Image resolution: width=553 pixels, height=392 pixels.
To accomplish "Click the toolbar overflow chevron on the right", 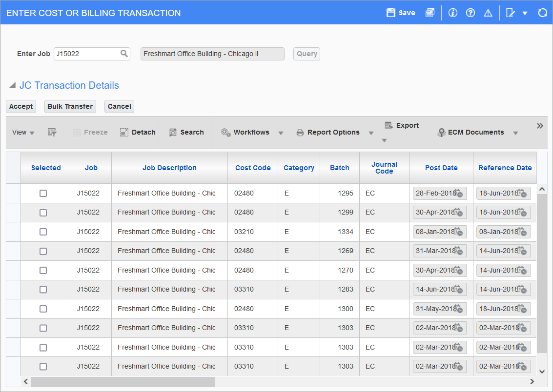I will pyautogui.click(x=540, y=125).
